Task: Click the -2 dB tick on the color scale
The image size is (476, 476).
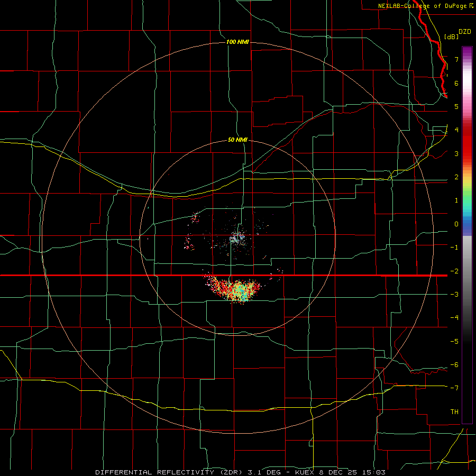Action: coord(454,271)
